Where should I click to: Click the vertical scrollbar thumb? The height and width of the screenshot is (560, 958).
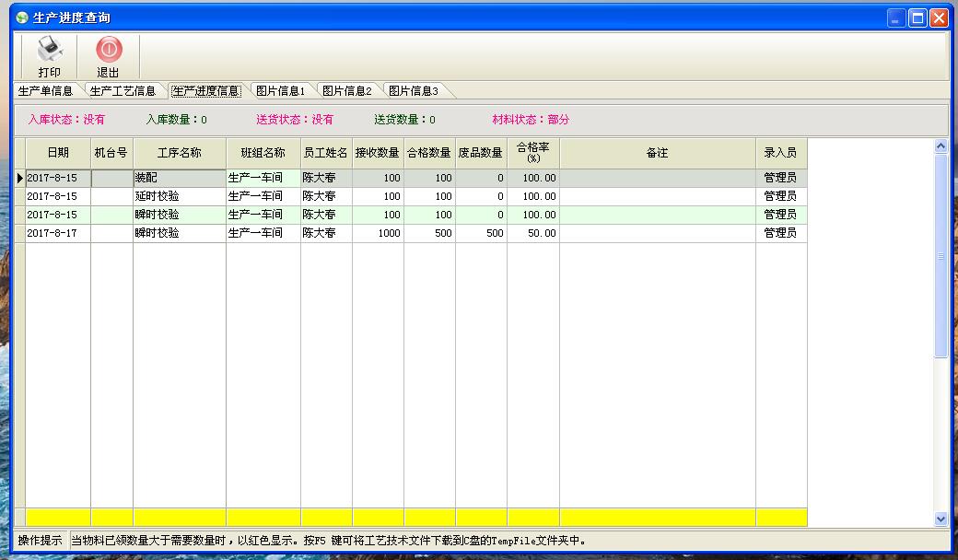[x=940, y=256]
